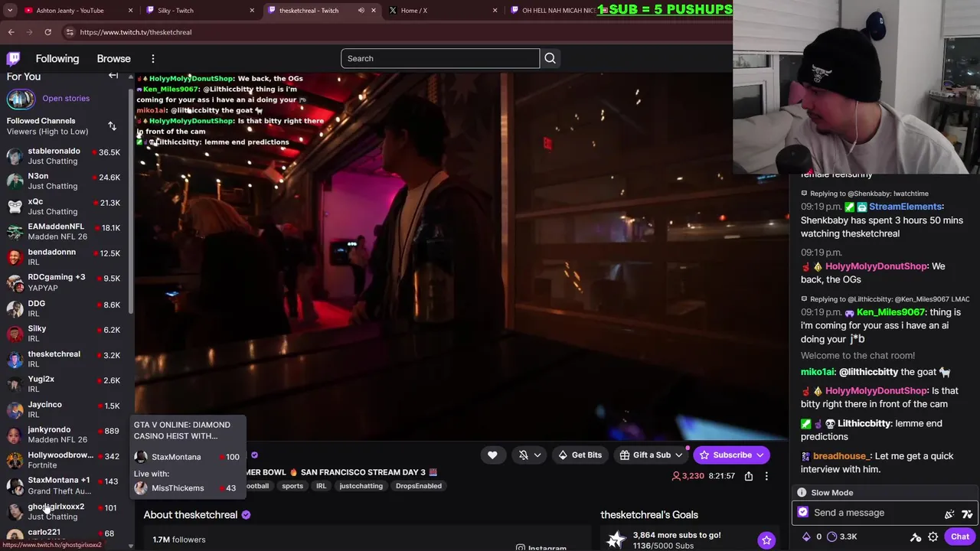Open the RDCgaming +3 channel entry

65,282
